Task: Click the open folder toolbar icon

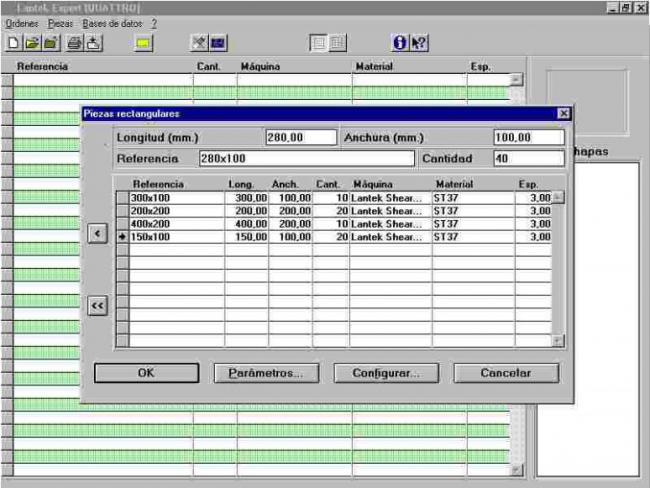Action: (x=32, y=43)
